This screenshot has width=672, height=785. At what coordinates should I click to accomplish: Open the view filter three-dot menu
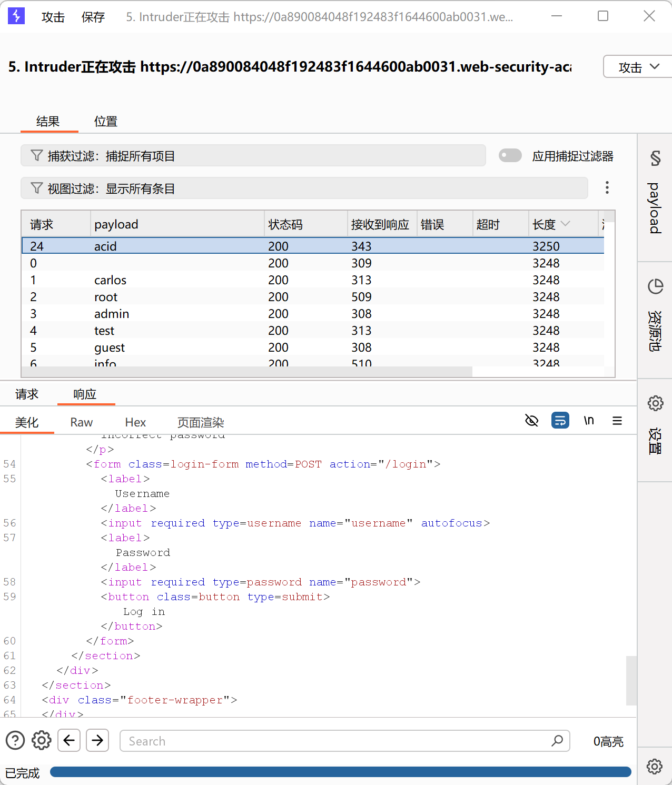pyautogui.click(x=607, y=188)
